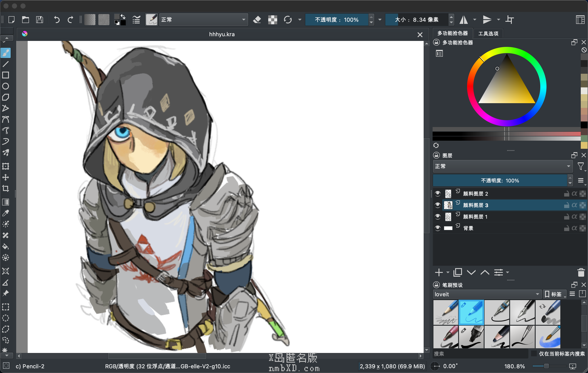Click the 标签 tag button
588x373 pixels.
pyautogui.click(x=554, y=294)
